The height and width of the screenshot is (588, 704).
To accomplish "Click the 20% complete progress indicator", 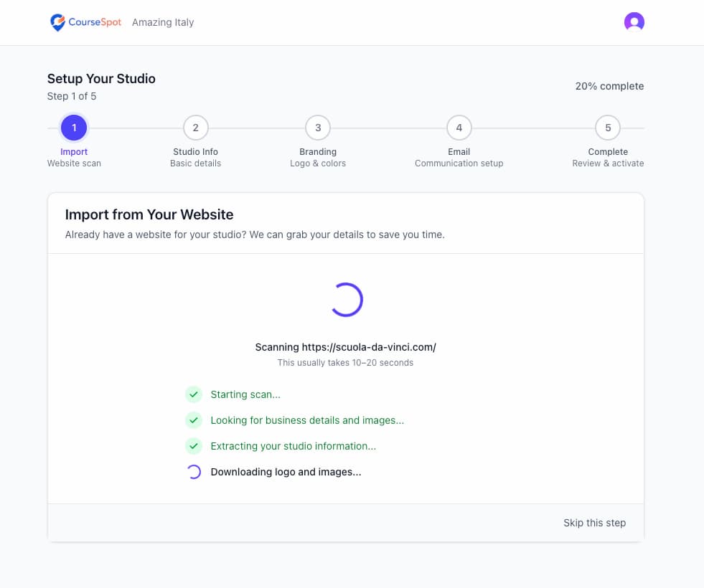I will pos(609,85).
